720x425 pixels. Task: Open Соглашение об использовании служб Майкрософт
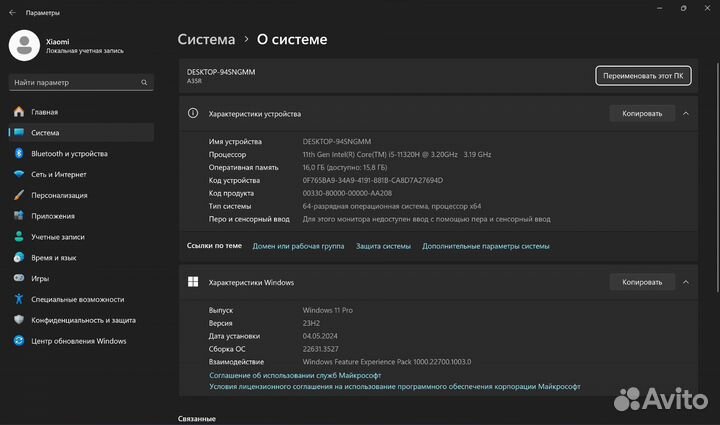(295, 375)
